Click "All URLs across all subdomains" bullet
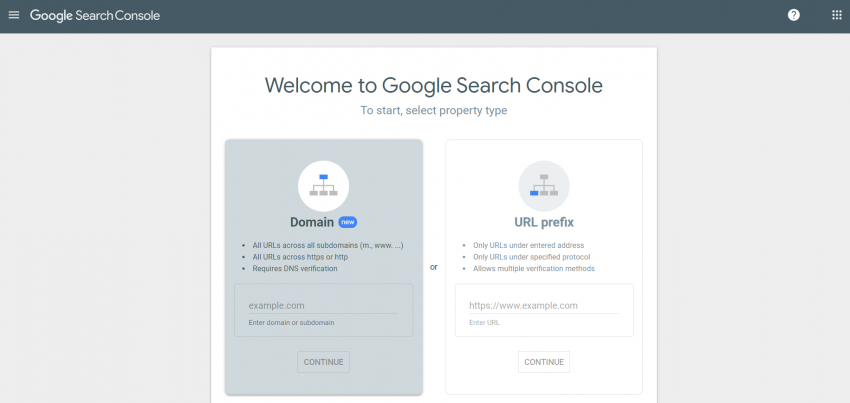Image resolution: width=850 pixels, height=403 pixels. point(328,245)
